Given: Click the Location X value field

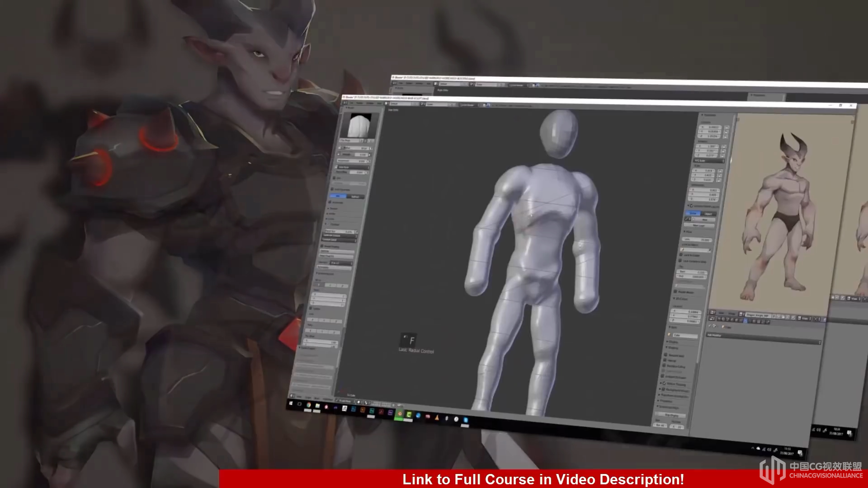Looking at the screenshot, I should (710, 127).
